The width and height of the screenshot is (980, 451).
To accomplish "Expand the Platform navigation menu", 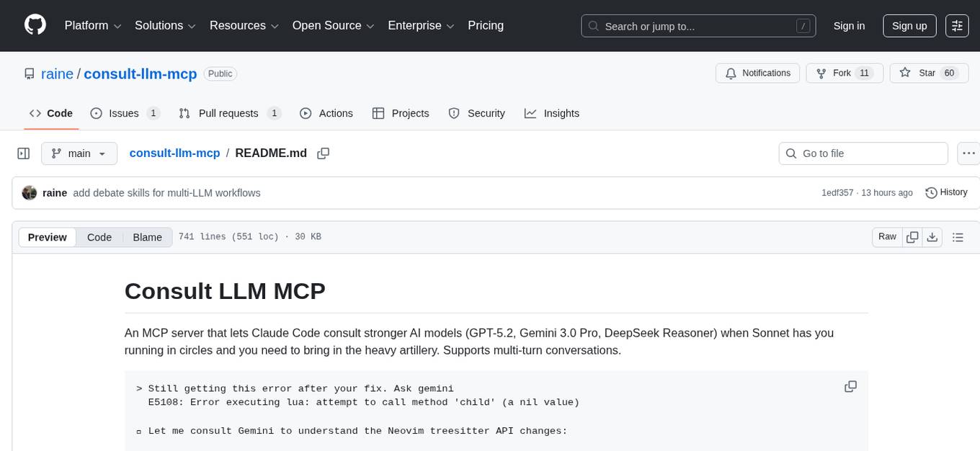I will tap(92, 25).
